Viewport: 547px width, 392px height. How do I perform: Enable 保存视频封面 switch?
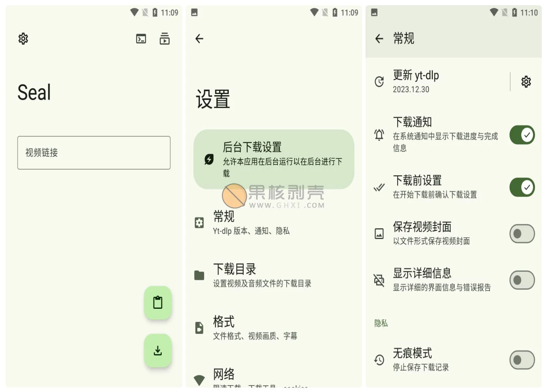coord(522,234)
